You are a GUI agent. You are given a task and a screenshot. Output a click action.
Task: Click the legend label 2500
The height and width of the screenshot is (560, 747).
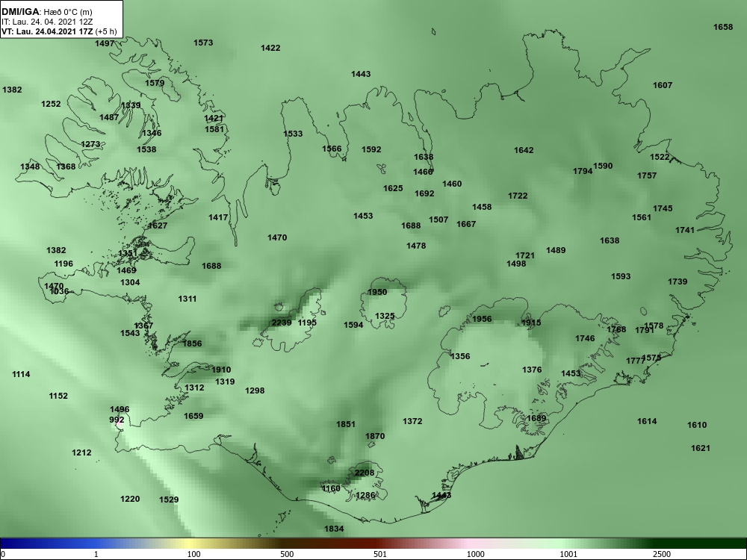pos(662,554)
